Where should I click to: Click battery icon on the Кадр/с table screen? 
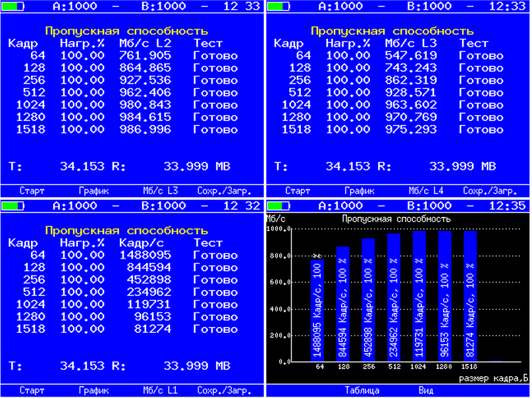13,206
